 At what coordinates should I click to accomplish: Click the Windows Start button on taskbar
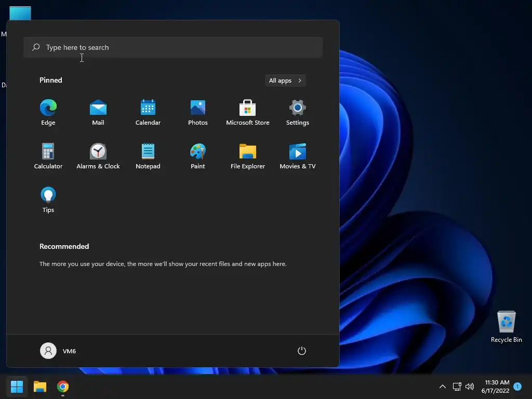pyautogui.click(x=17, y=387)
